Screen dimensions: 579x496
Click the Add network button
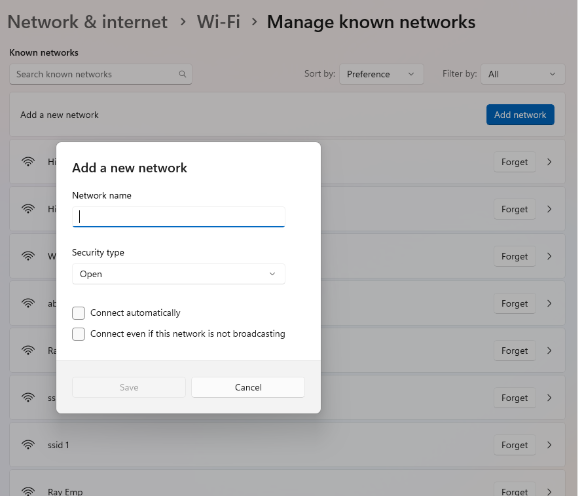(520, 114)
